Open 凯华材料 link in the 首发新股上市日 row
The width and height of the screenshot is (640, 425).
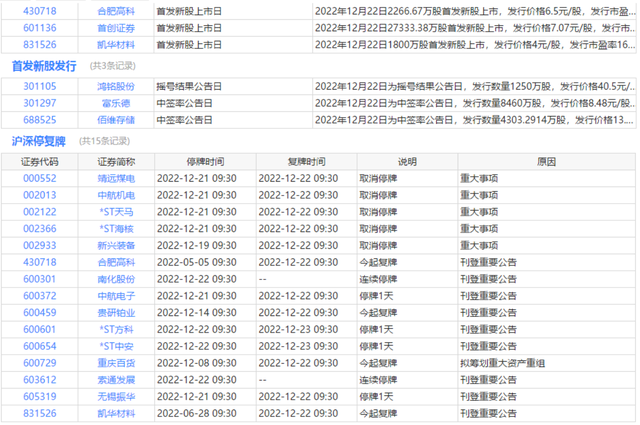click(x=116, y=45)
